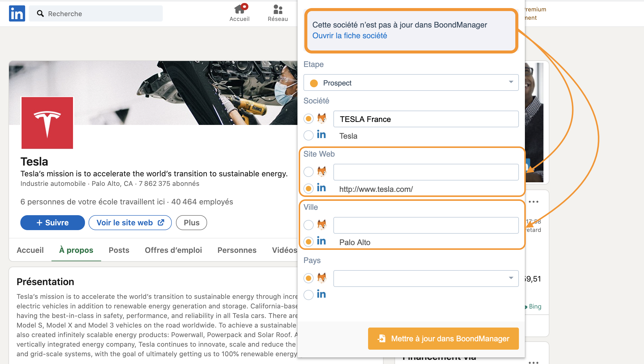
Task: Click BoondManager fox icon in Pays section
Action: 322,278
